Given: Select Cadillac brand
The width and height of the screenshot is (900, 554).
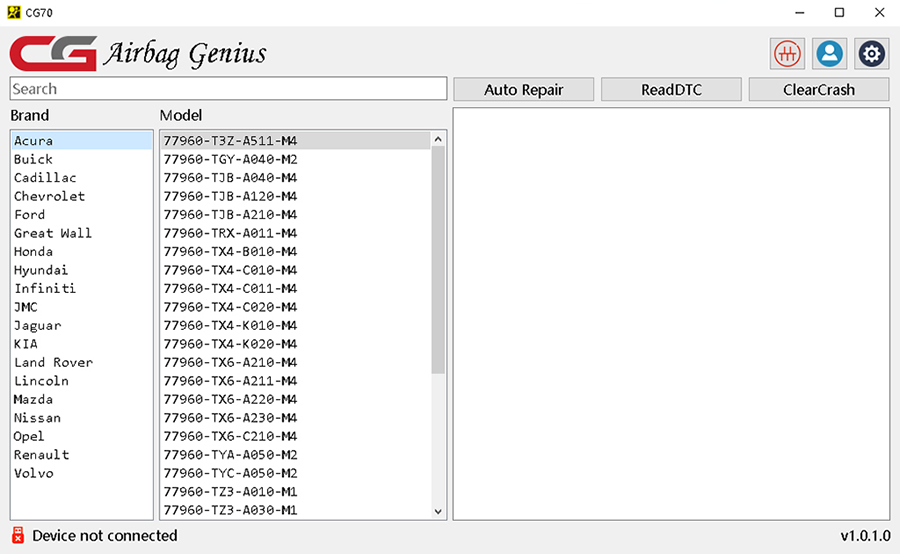Looking at the screenshot, I should tap(82, 177).
